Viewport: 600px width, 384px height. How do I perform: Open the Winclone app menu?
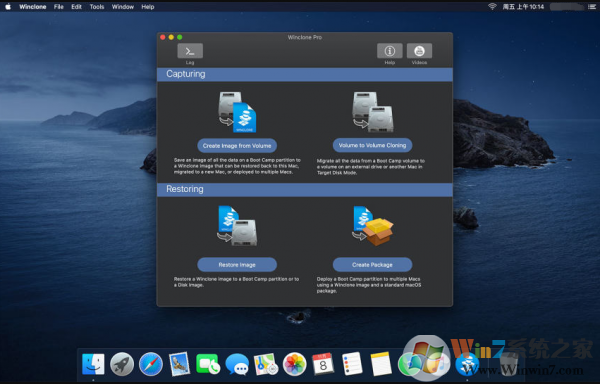click(x=33, y=7)
